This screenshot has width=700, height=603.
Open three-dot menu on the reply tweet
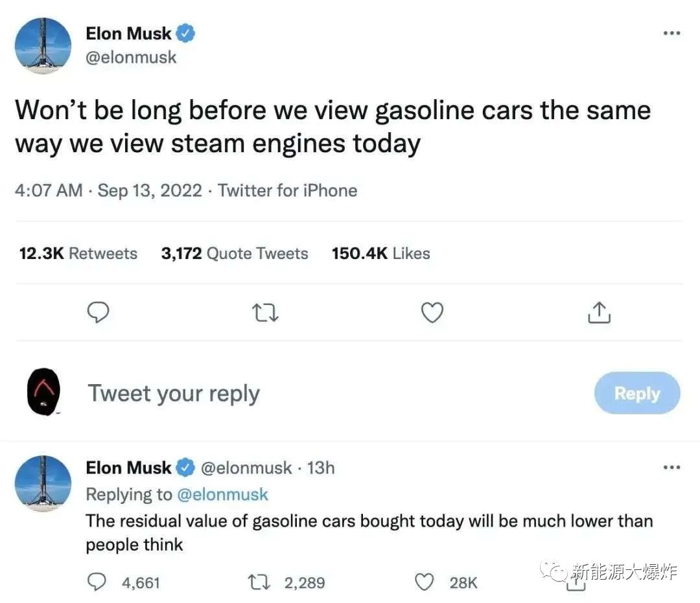pos(671,467)
